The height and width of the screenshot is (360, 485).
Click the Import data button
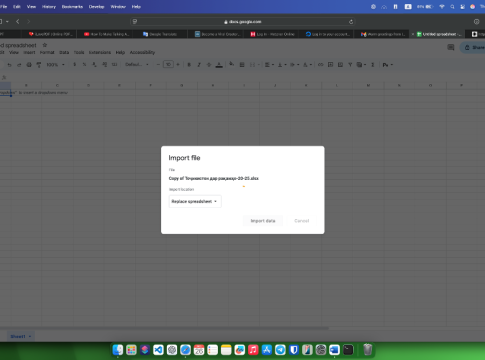click(x=263, y=221)
